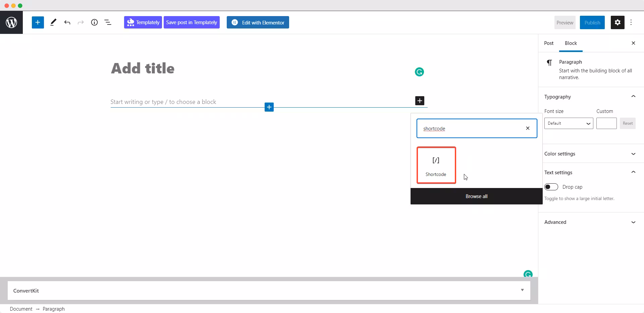
Task: Click the undo arrow icon
Action: (x=67, y=22)
